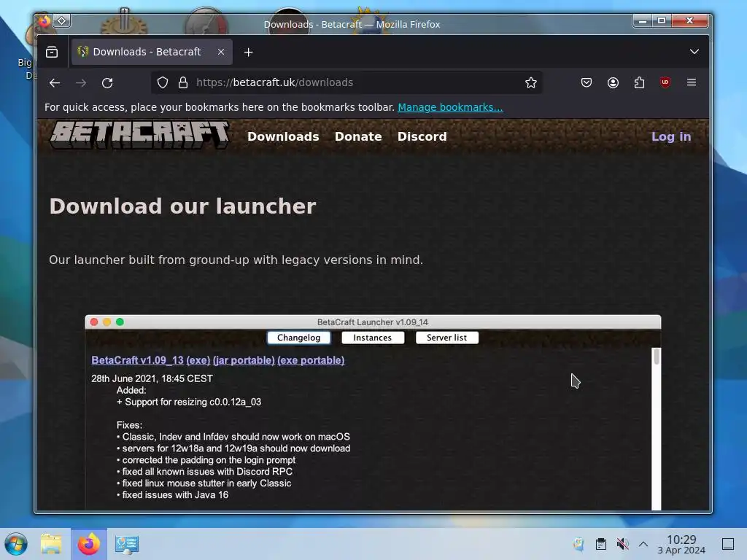Viewport: 747px width, 560px height.
Task: Click text "fixed issues with Java 16"
Action: pos(175,495)
